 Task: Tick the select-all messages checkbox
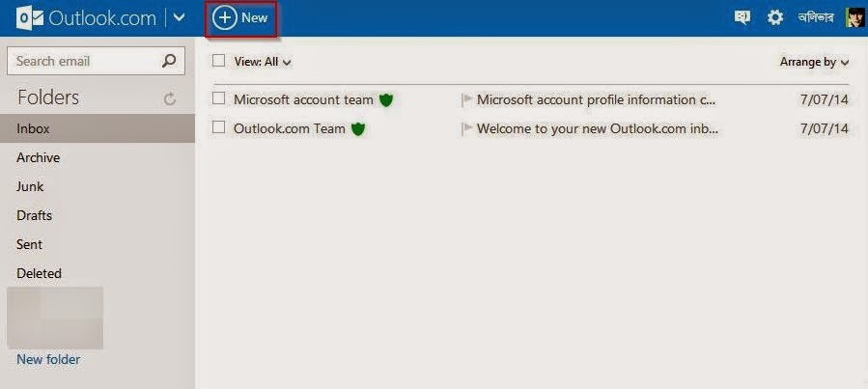point(218,61)
